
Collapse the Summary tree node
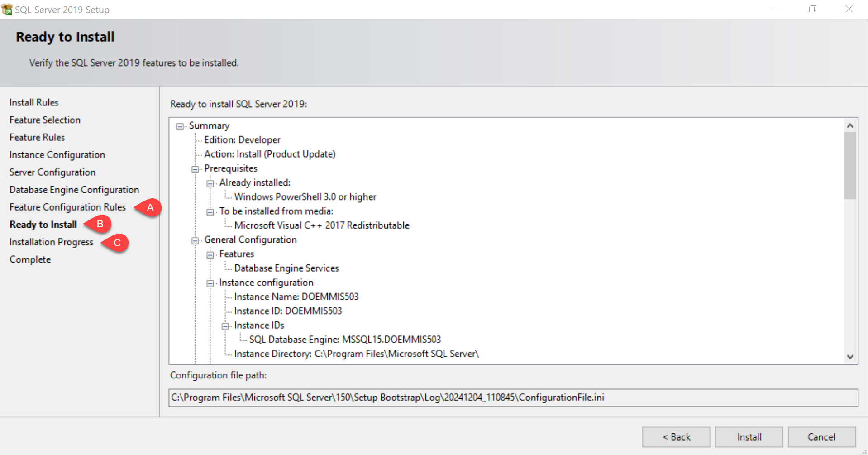coord(180,126)
